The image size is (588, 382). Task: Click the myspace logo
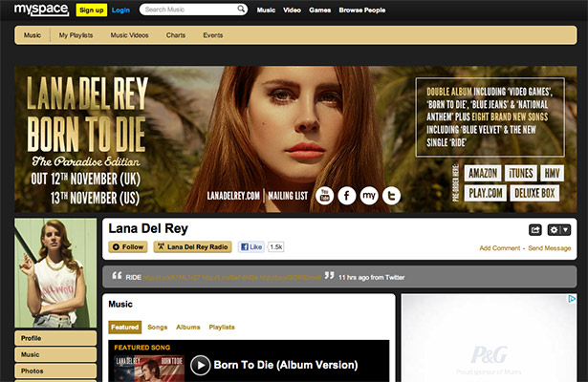pos(42,10)
